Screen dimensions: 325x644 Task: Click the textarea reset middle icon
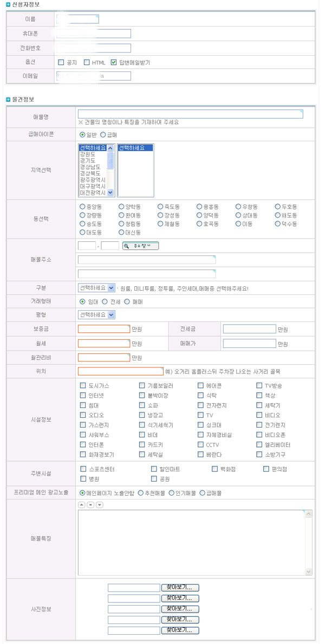coord(90,505)
